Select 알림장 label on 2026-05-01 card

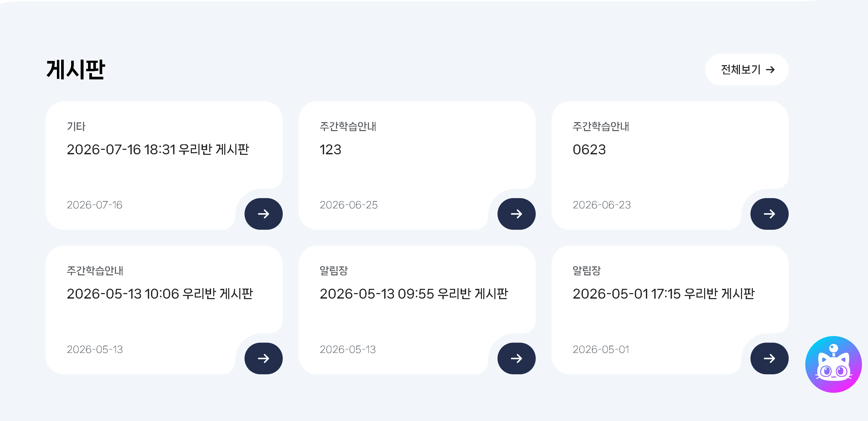587,271
